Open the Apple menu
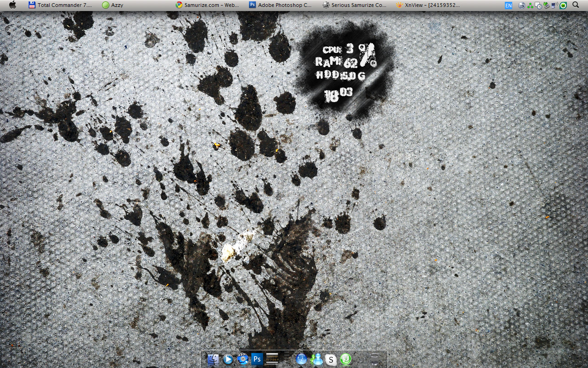Image resolution: width=588 pixels, height=368 pixels. 12,5
